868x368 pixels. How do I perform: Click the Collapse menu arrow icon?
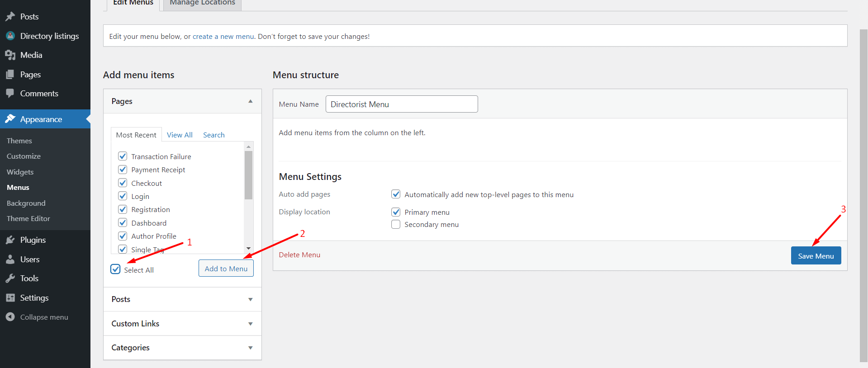click(10, 317)
